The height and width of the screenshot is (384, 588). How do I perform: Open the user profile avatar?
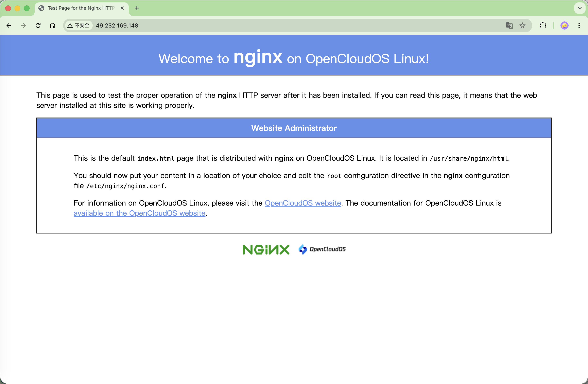(565, 25)
